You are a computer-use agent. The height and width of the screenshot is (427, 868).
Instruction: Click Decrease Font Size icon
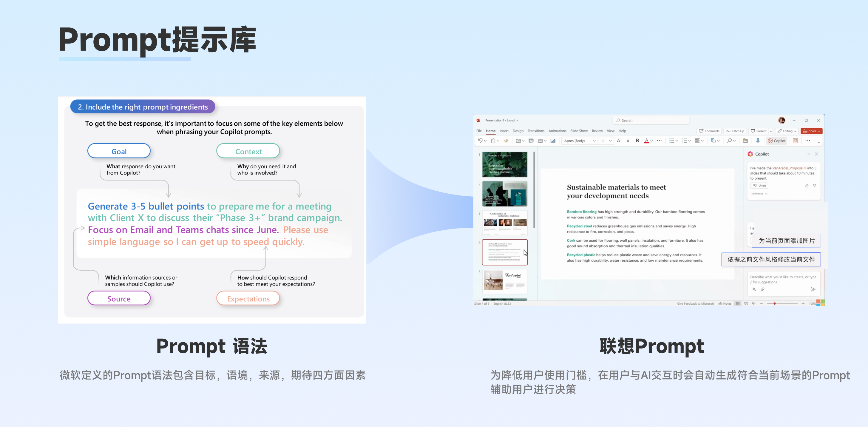[x=628, y=141]
